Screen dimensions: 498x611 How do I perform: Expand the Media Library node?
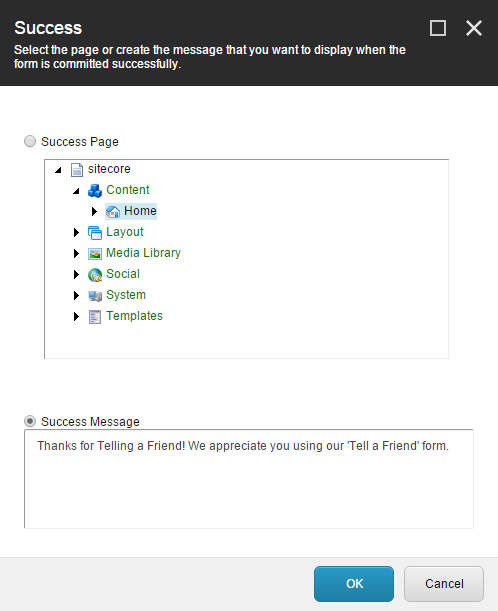coord(76,253)
